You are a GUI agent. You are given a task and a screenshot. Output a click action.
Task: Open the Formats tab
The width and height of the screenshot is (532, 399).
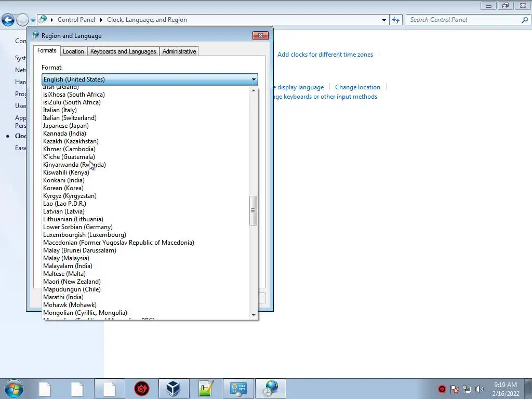click(47, 50)
